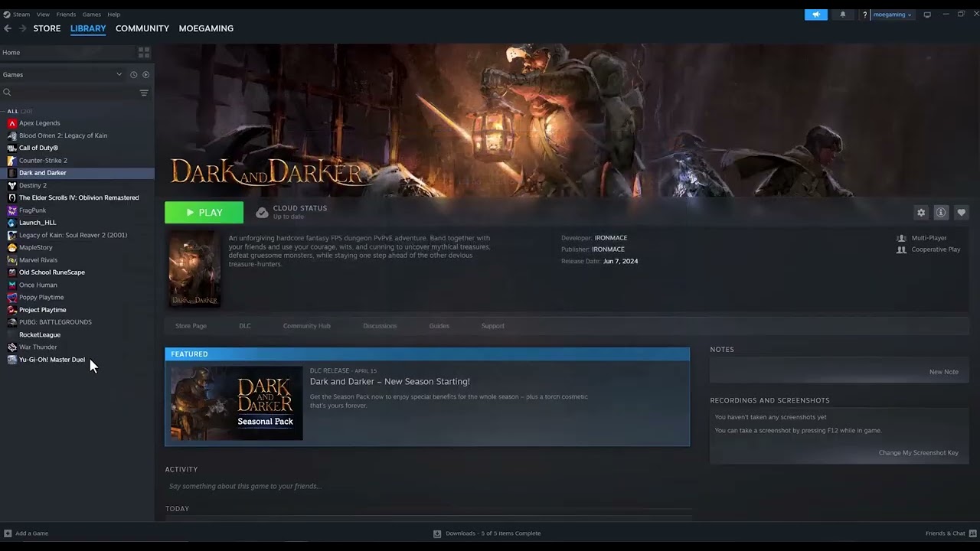
Task: Click the Destiny 2 game icon
Action: 12,185
